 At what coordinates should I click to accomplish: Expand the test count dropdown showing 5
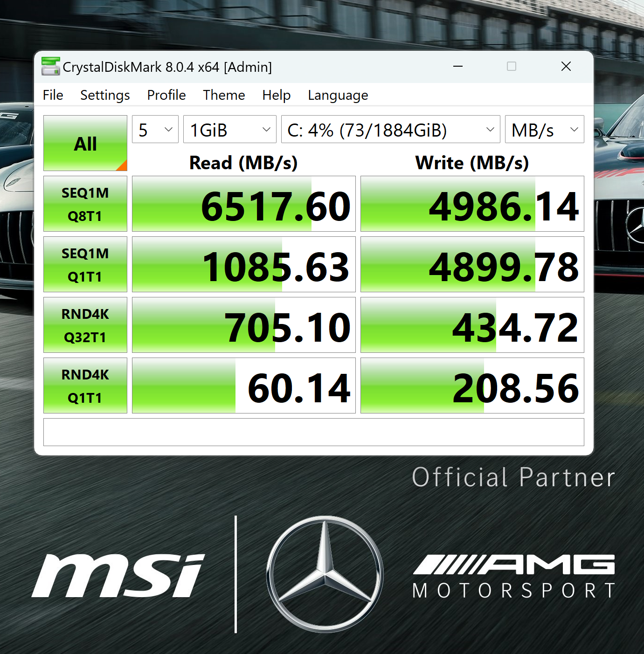(x=155, y=129)
